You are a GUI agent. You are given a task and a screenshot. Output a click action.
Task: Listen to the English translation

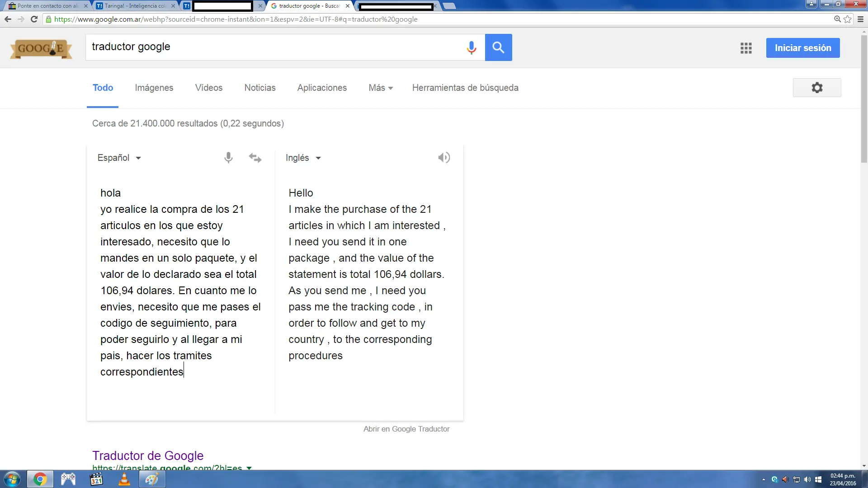coord(444,158)
